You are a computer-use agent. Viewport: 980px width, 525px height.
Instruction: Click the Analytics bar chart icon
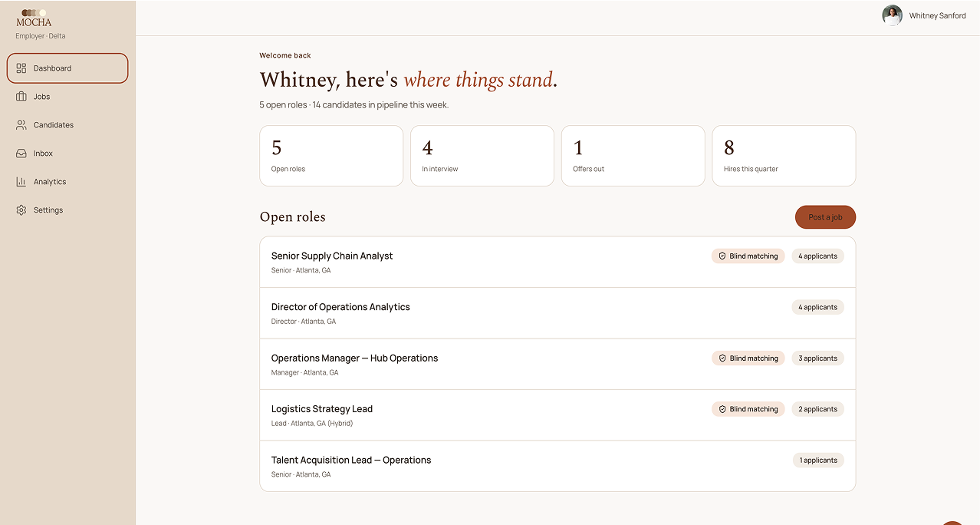tap(21, 182)
